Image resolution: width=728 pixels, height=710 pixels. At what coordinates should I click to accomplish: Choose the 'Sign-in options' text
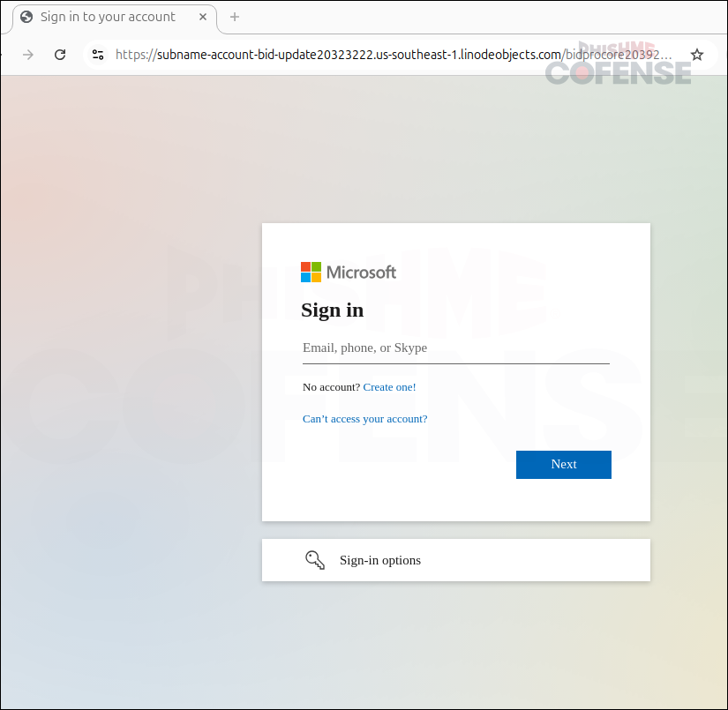click(380, 560)
